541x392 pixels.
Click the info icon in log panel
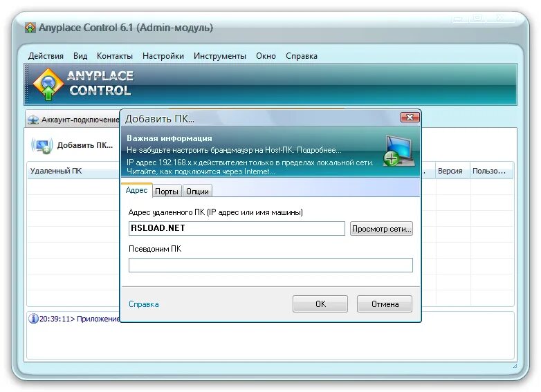tap(33, 319)
